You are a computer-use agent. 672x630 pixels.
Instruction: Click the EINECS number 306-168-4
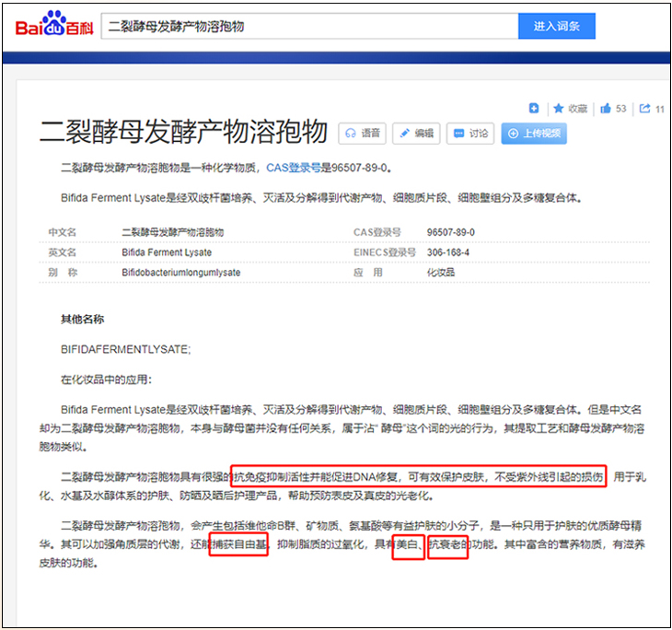click(x=448, y=252)
